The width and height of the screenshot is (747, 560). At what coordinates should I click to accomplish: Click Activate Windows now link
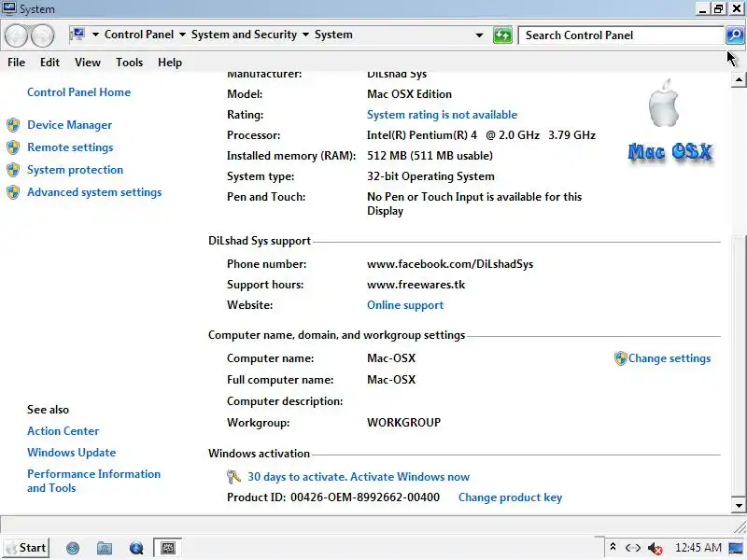[x=410, y=477]
